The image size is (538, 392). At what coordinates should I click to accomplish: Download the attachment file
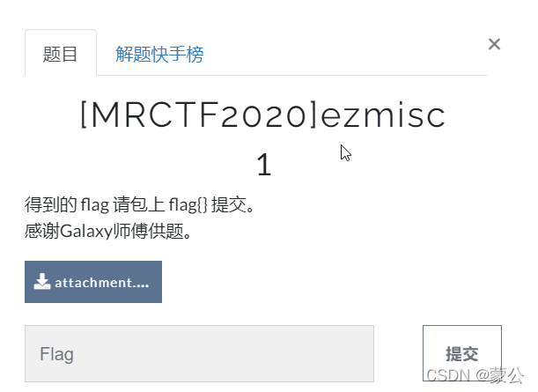click(x=93, y=282)
